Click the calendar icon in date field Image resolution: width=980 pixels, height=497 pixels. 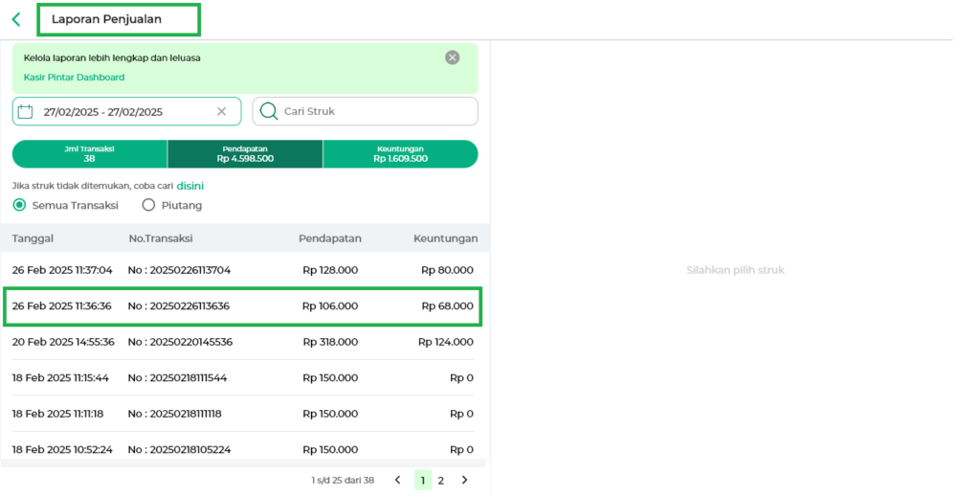click(26, 111)
